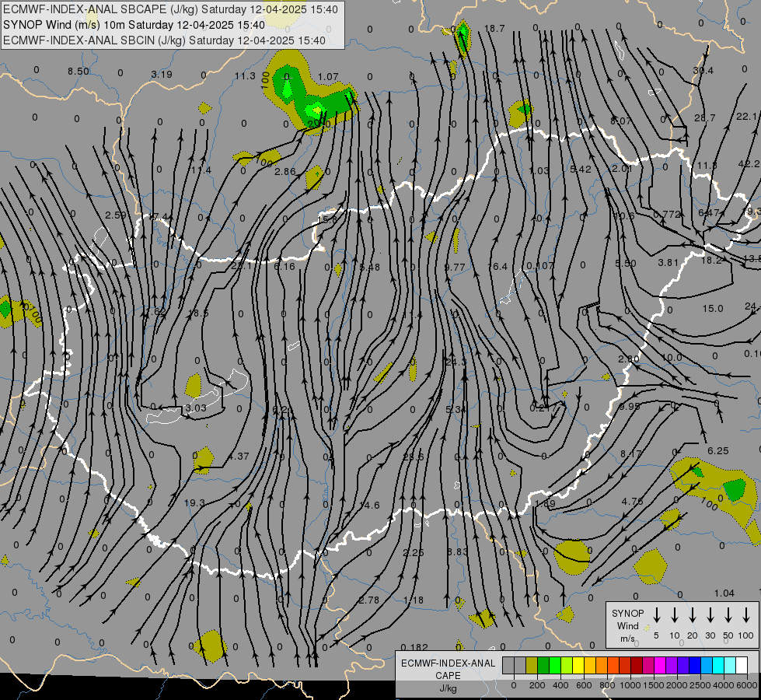Pick the bright cyan CAPE legend swatch
The height and width of the screenshot is (700, 761).
pos(717,665)
